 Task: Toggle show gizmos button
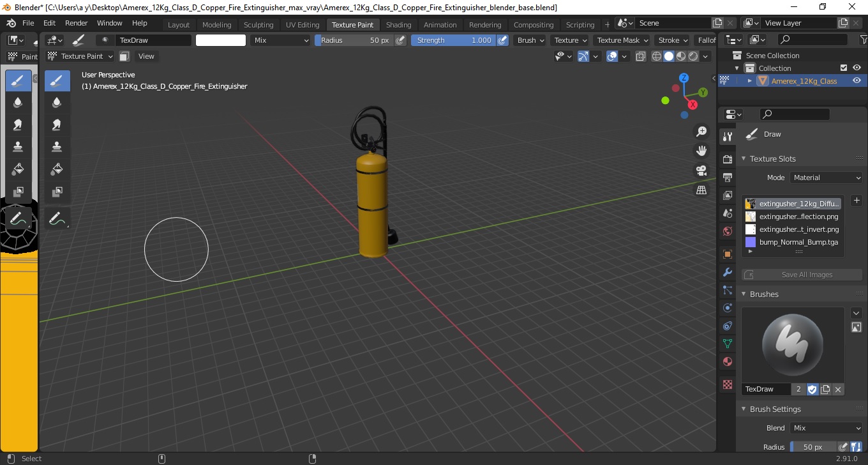583,56
